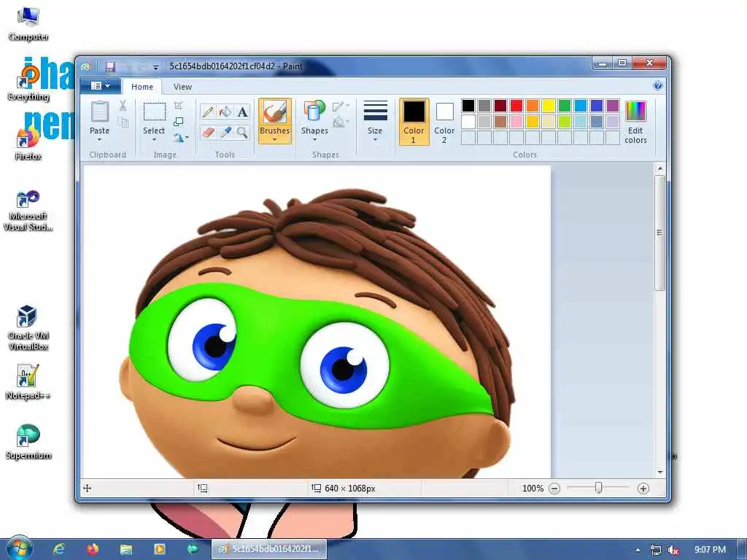The height and width of the screenshot is (560, 747).
Task: Expand the Paste dropdown arrow
Action: click(x=99, y=139)
